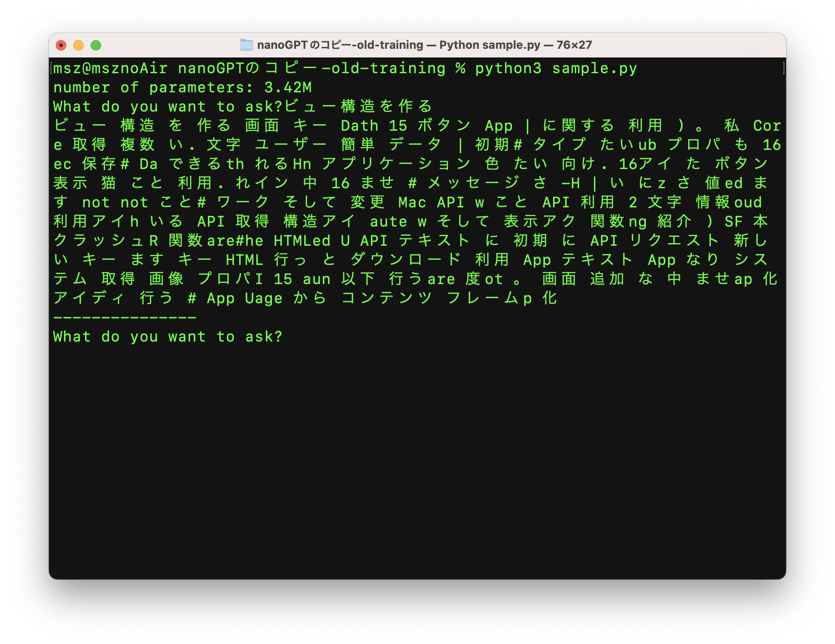Click the dashed separator line of hyphens
835x644 pixels.
pyautogui.click(x=125, y=318)
